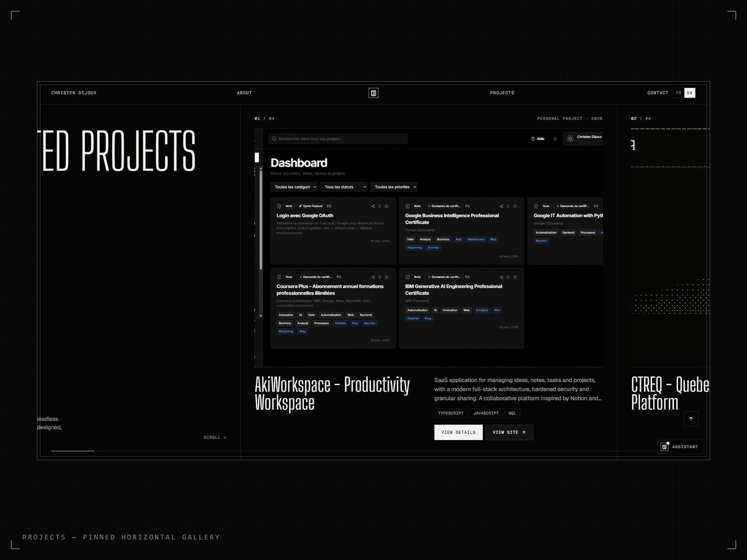Go to the About section
Viewport: 747px width, 560px height.
point(244,93)
